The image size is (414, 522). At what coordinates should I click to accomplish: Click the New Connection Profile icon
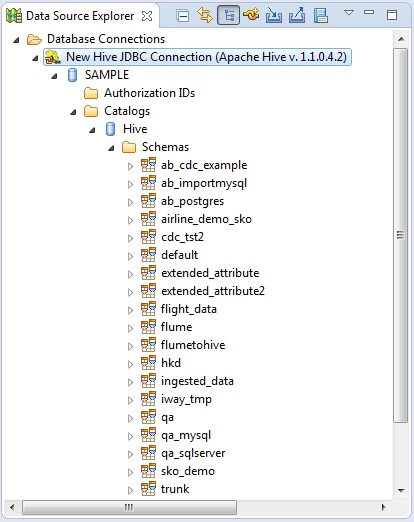(251, 15)
